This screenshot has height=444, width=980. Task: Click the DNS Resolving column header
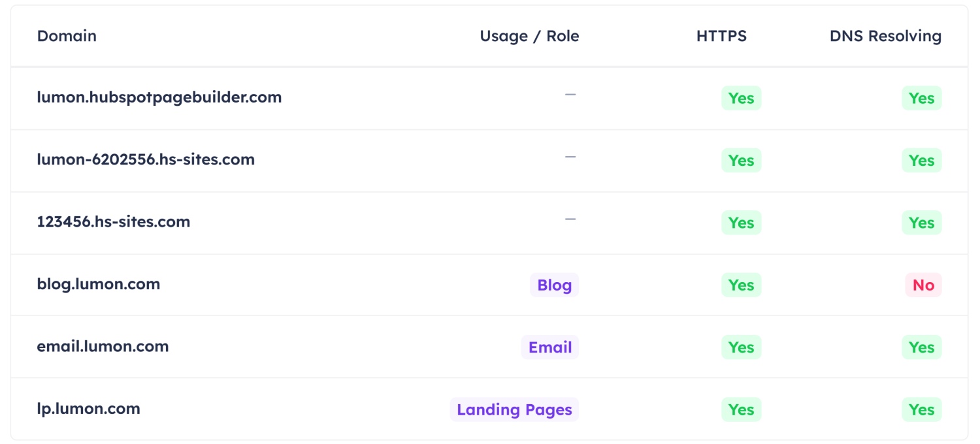point(885,36)
